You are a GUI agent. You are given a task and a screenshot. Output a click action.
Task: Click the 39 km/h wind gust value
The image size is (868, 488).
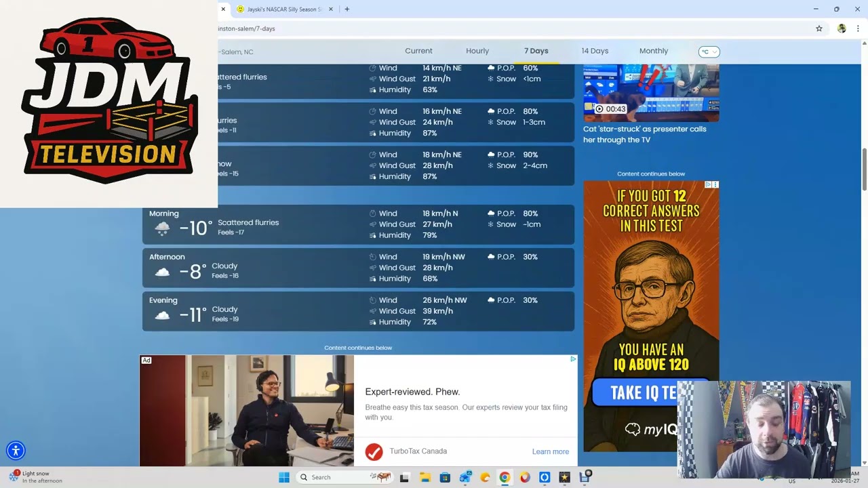[437, 311]
